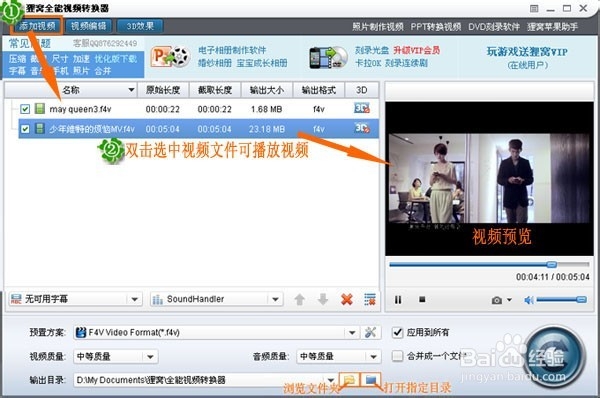Click the 添加视频 add video button

pyautogui.click(x=37, y=26)
